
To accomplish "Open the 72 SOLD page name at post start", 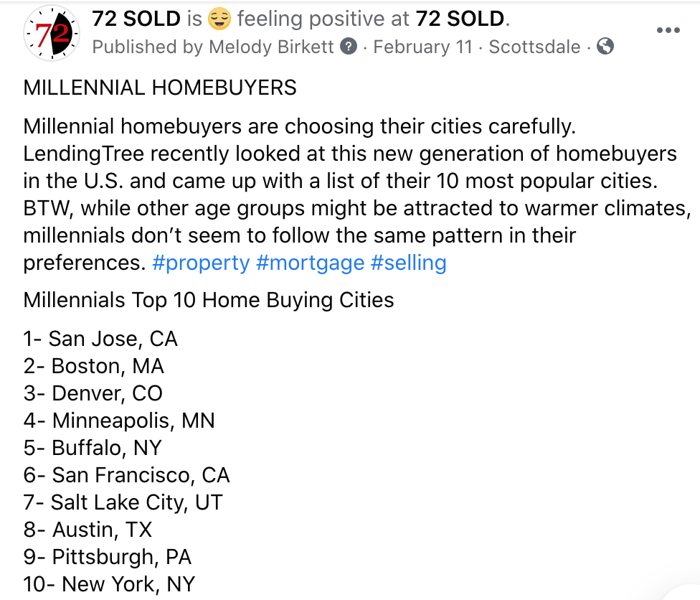I will click(136, 19).
